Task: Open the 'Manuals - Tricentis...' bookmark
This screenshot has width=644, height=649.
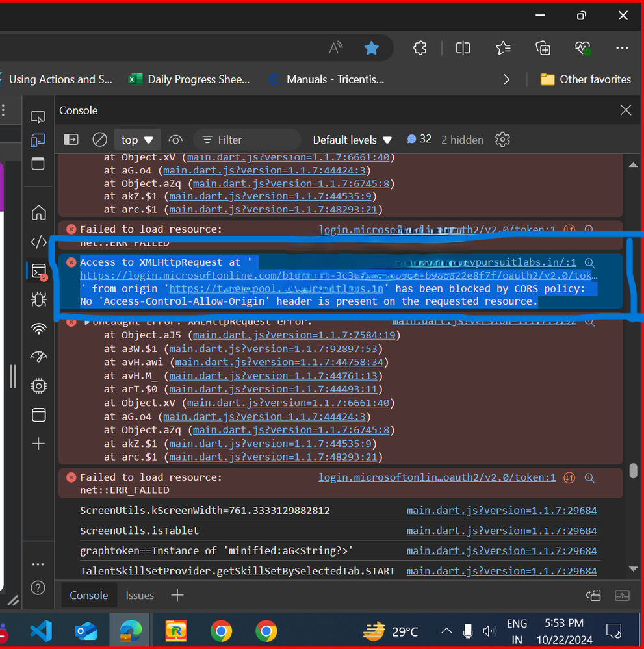Action: pyautogui.click(x=326, y=79)
